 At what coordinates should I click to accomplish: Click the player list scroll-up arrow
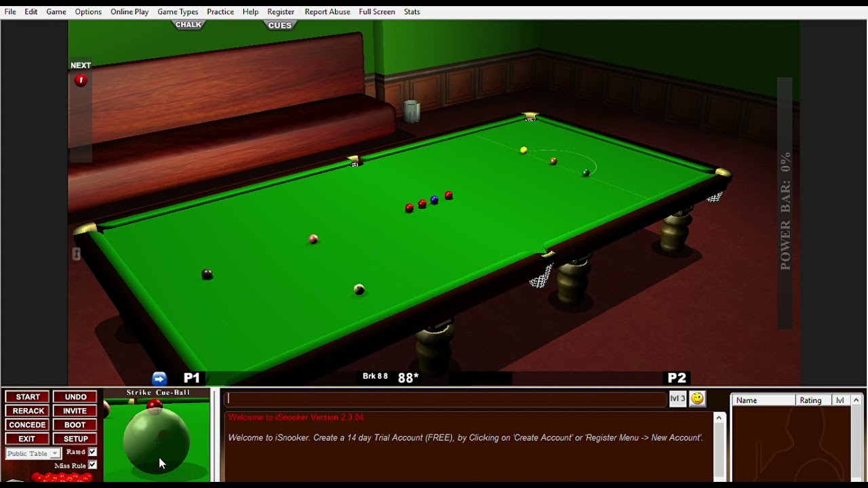click(856, 401)
